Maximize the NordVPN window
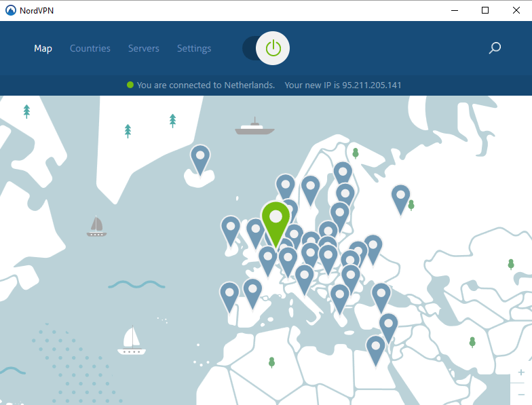 point(485,11)
